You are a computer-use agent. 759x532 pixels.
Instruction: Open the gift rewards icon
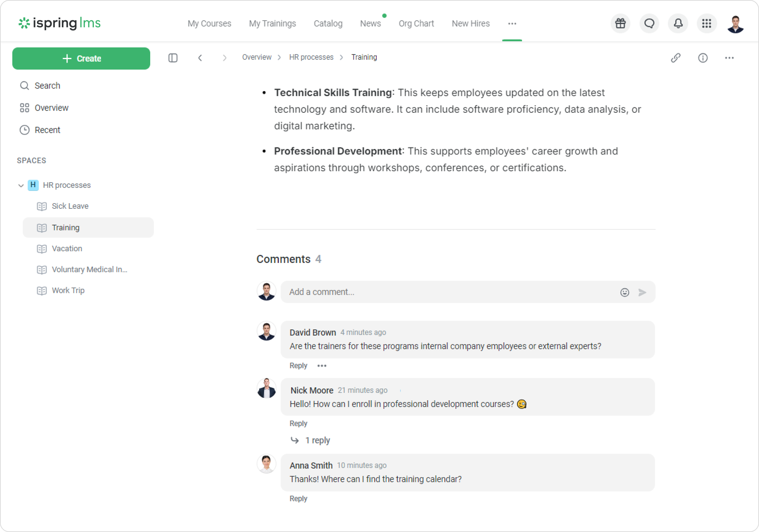(620, 23)
